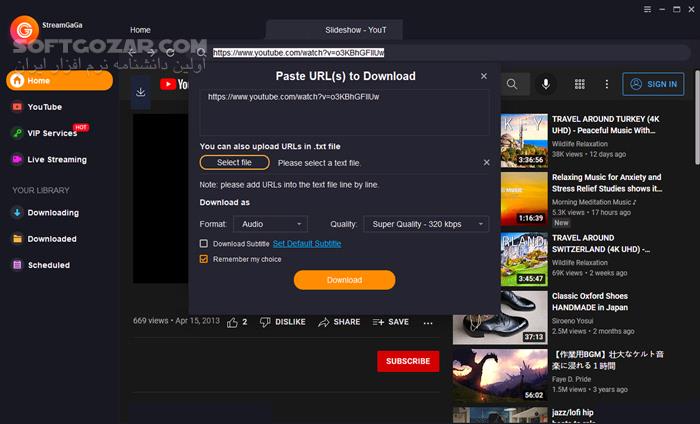Click the address bar search icon
Screen dimensions: 700x424
[x=201, y=53]
